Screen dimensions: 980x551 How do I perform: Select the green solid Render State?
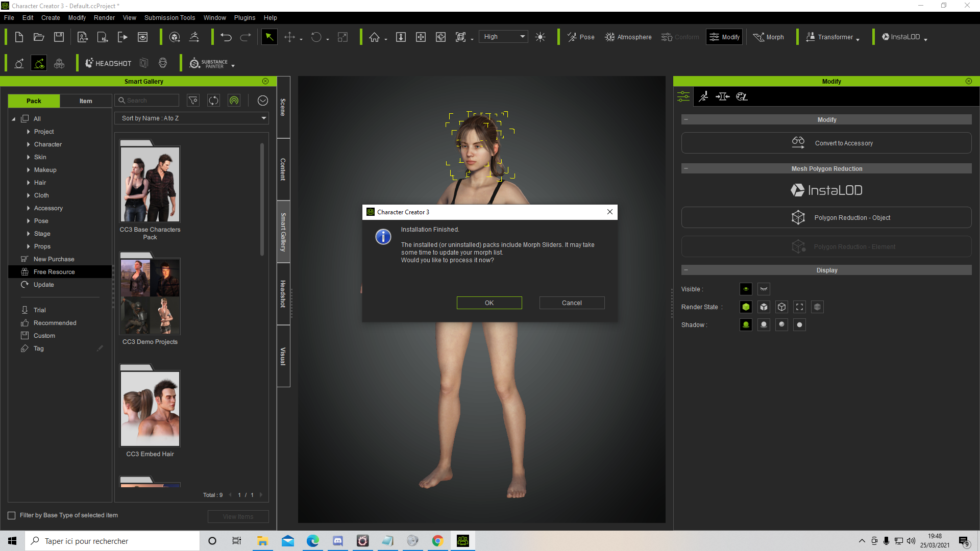point(746,307)
